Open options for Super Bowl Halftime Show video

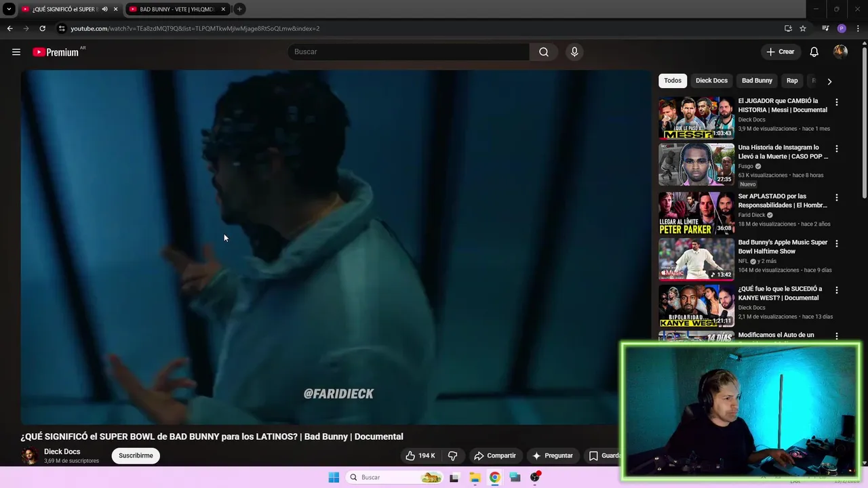(x=836, y=243)
